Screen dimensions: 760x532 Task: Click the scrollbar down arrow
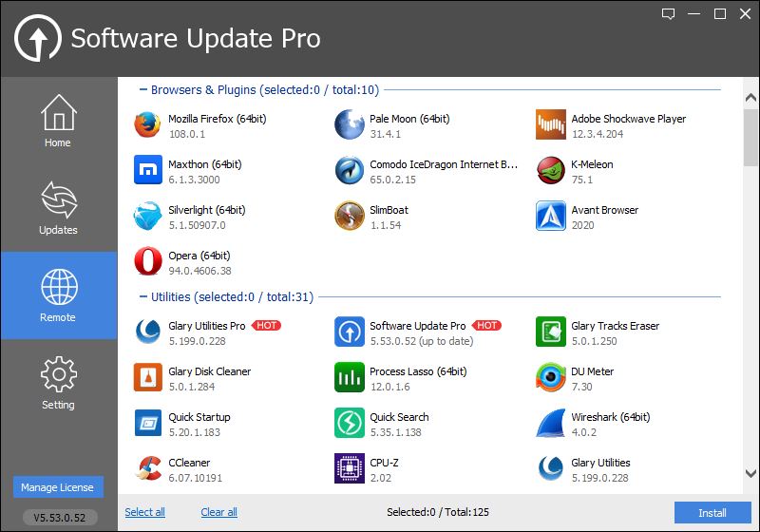750,473
